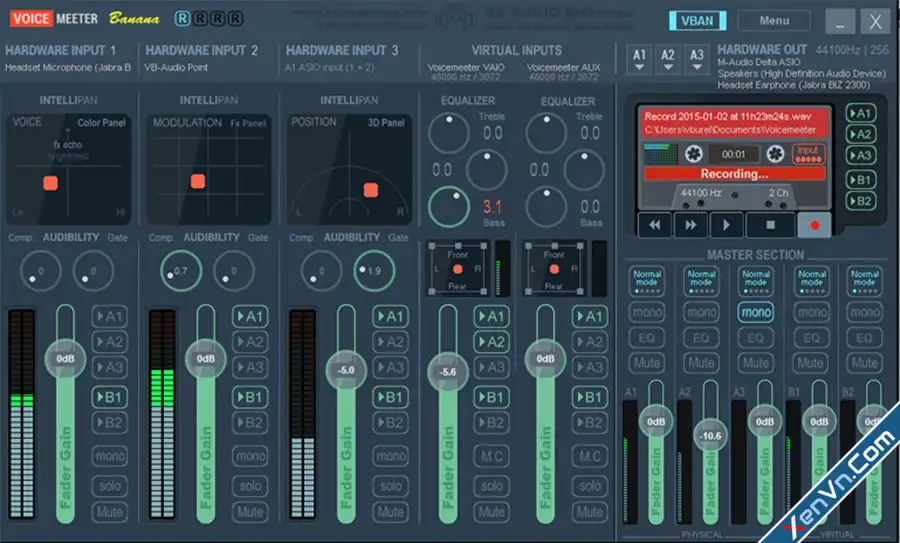Solo the Hardware Input 2 strip
The image size is (900, 543).
tap(250, 486)
